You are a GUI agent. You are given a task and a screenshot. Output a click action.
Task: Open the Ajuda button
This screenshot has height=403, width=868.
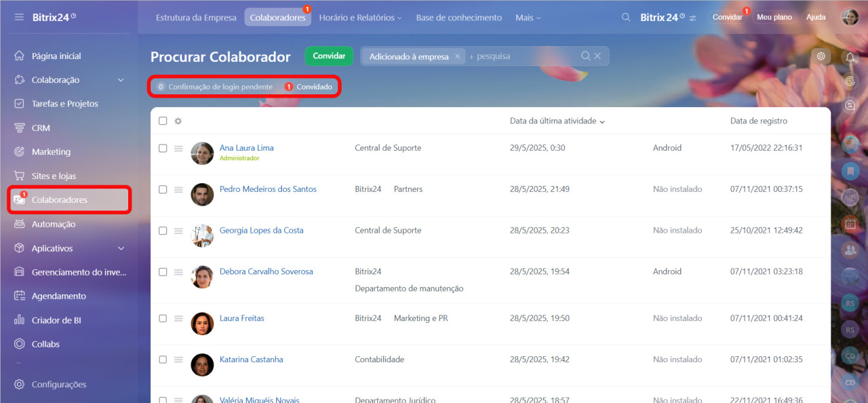pos(816,17)
